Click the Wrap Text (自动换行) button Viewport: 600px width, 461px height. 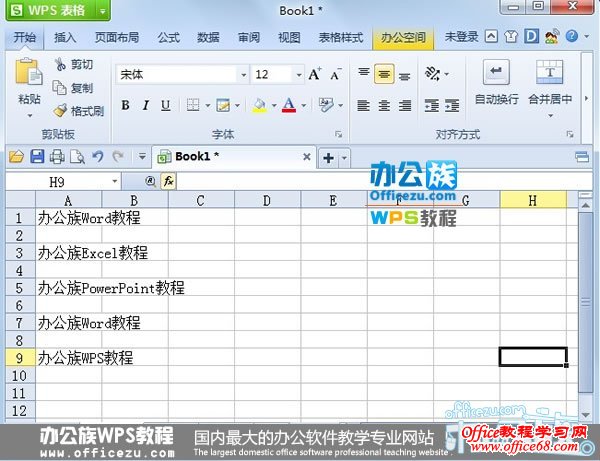(496, 82)
